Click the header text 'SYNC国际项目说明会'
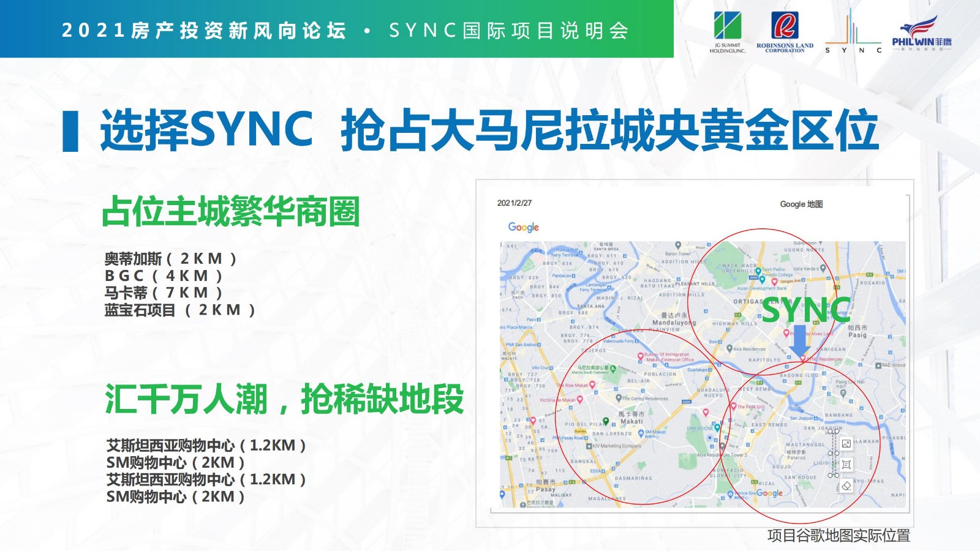Viewport: 980px width, 551px height. pos(509,30)
